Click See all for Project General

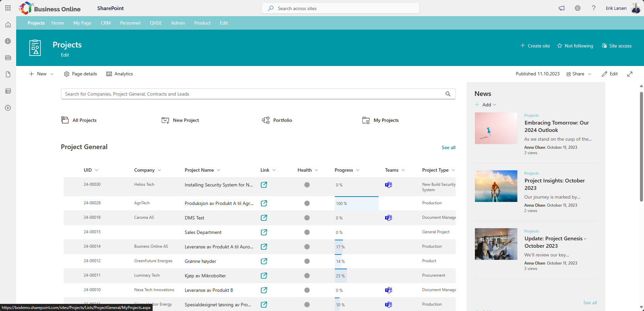click(x=449, y=147)
